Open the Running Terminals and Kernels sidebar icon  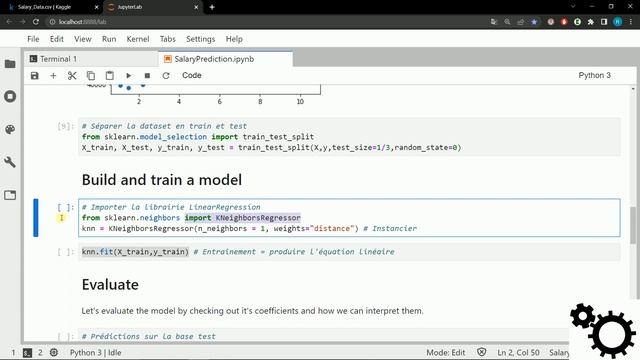pyautogui.click(x=10, y=97)
